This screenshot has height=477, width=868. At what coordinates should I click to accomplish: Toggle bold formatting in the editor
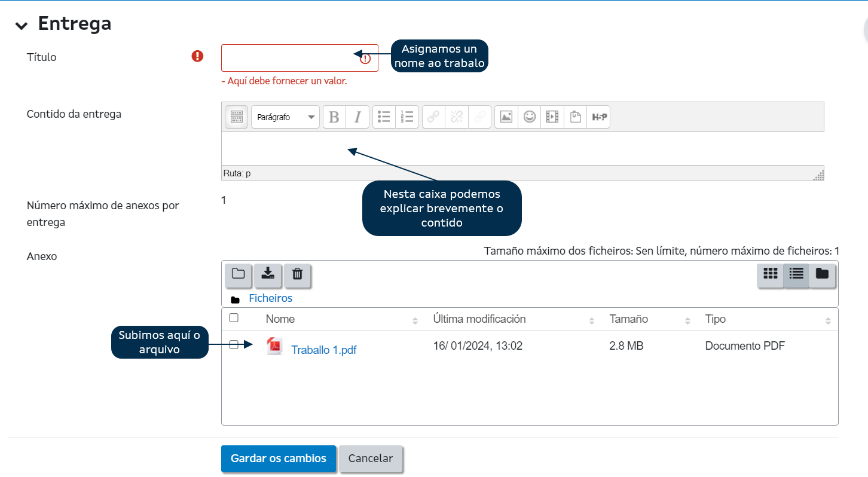(334, 117)
